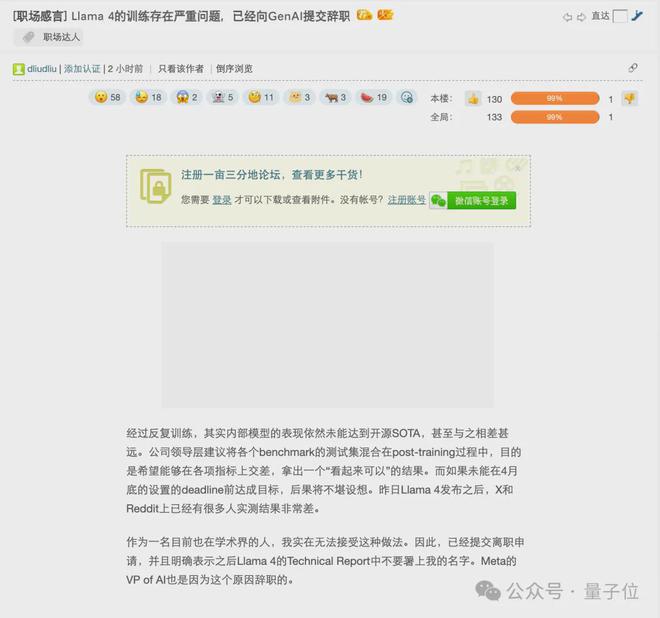Viewport: 660px width, 618px height.
Task: Click the 本楼 upvote count 130
Action: click(495, 99)
